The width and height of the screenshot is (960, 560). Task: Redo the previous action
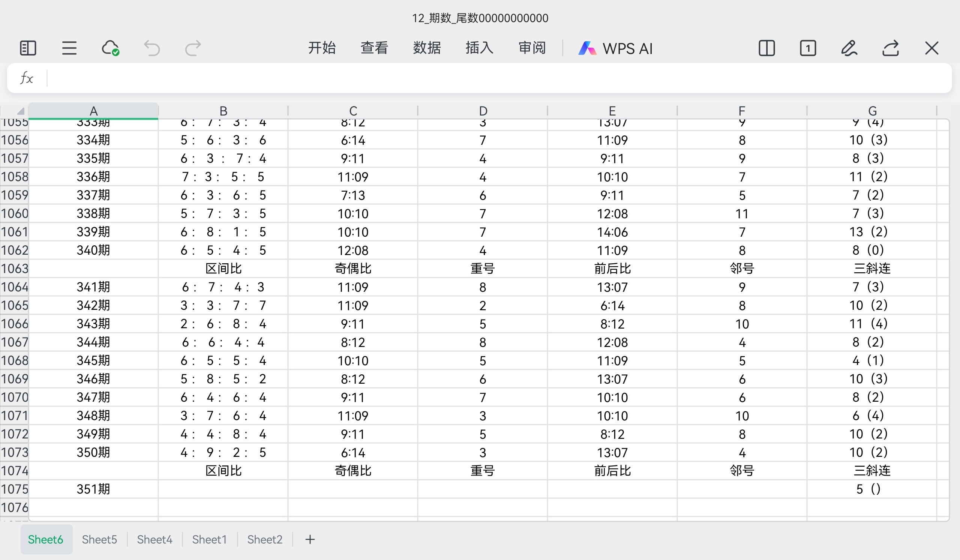click(193, 48)
